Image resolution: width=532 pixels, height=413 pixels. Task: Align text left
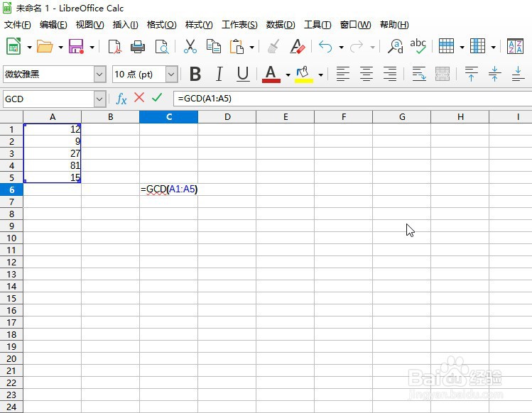click(342, 74)
